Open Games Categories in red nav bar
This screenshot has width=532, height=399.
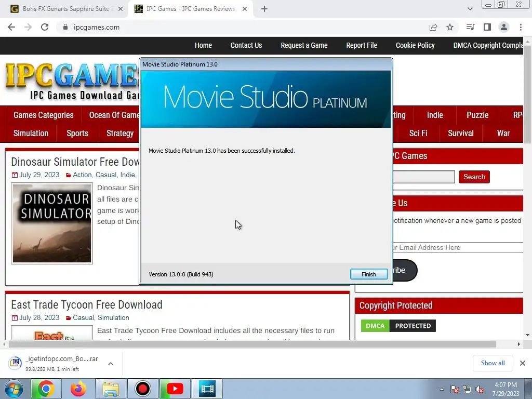[44, 115]
